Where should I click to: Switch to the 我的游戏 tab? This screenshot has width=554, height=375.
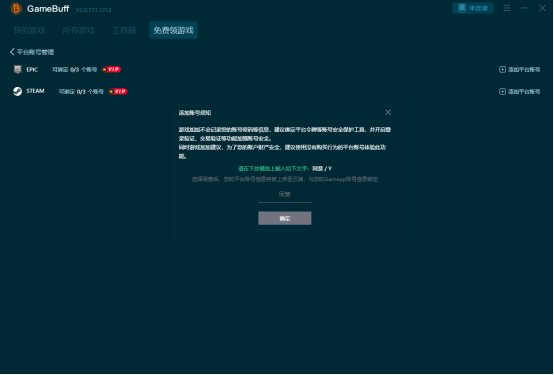(29, 30)
